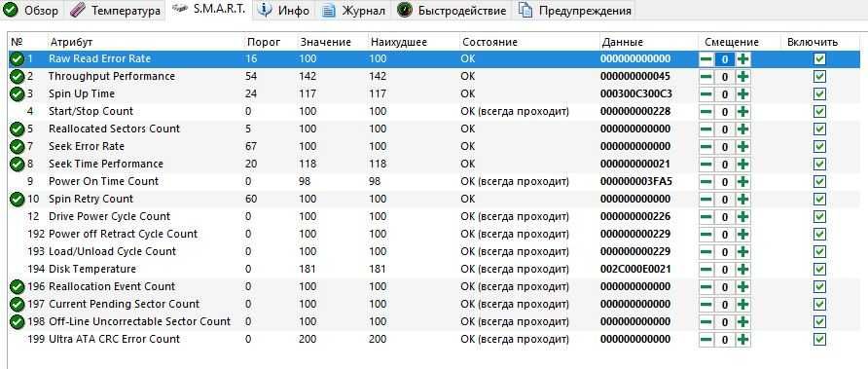
Task: Toggle Включить checkbox for Power On Time Count
Action: (820, 182)
